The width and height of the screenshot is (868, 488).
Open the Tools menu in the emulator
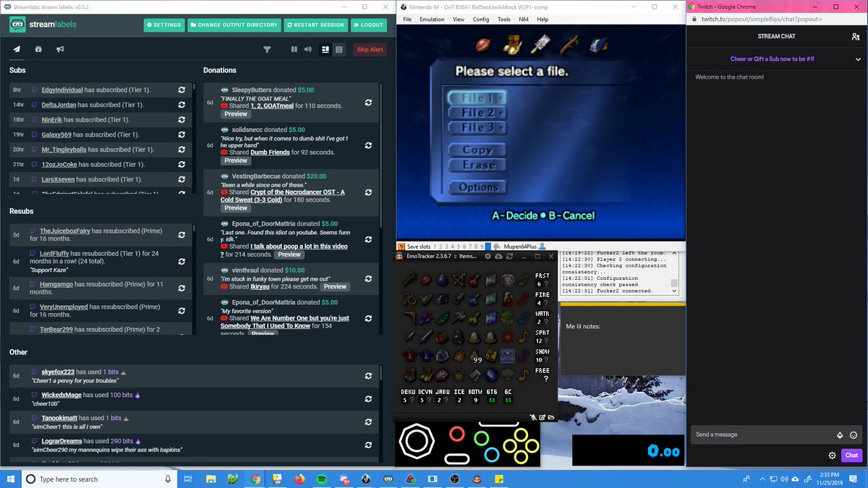pos(504,20)
